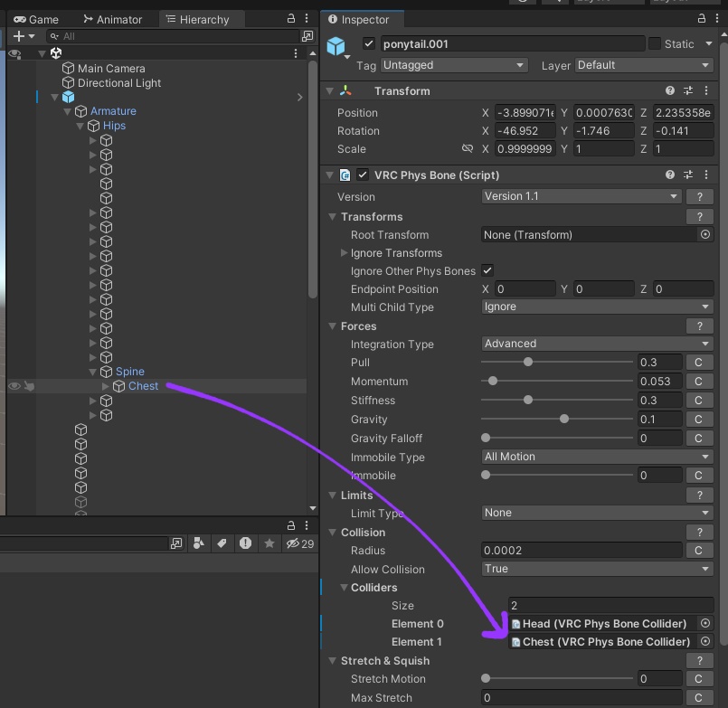Open the Tag dropdown showing Untagged

tap(454, 65)
